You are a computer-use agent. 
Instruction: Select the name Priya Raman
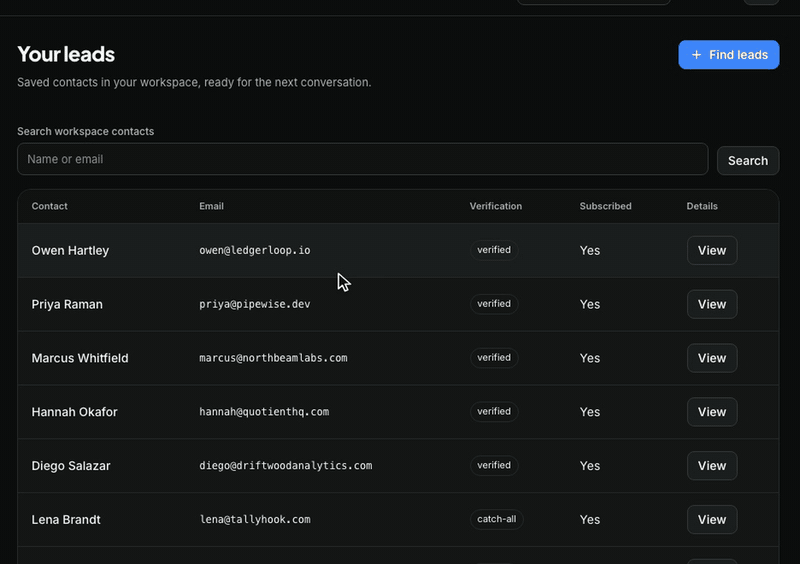(67, 304)
